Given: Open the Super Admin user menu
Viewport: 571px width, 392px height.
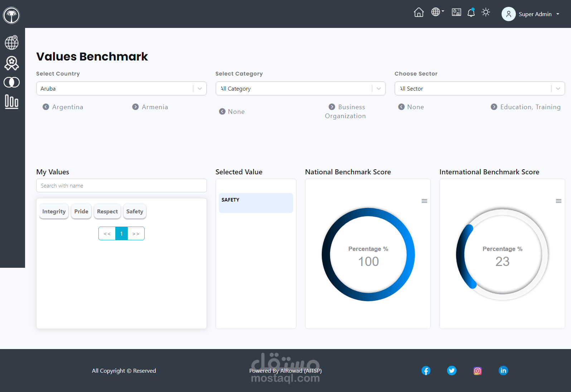Looking at the screenshot, I should [531, 14].
